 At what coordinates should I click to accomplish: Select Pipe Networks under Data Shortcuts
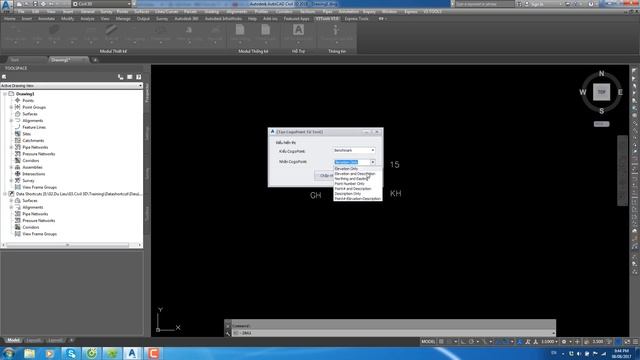pyautogui.click(x=35, y=214)
